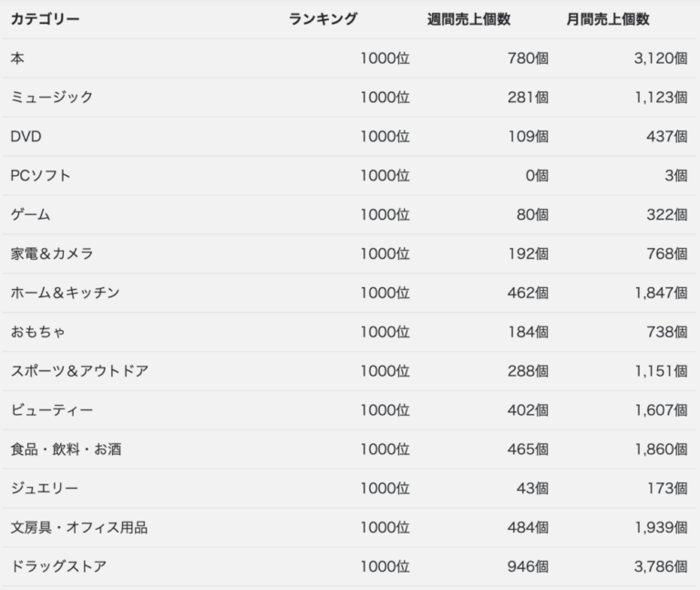
Task: Select the 家電&カメラ category row
Action: coord(349,254)
